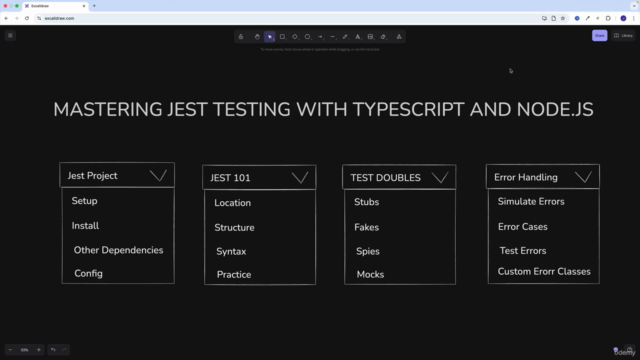Click the Practice text item

234,275
